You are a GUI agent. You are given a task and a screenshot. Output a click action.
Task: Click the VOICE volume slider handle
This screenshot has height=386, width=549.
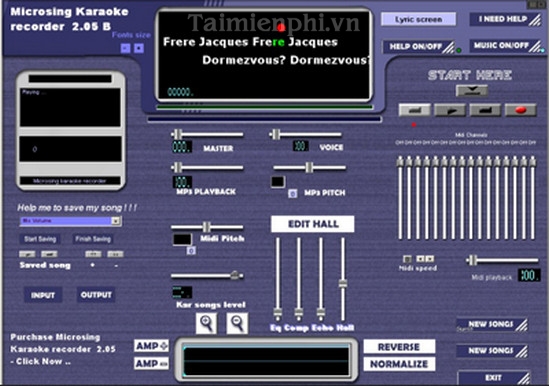click(x=276, y=135)
